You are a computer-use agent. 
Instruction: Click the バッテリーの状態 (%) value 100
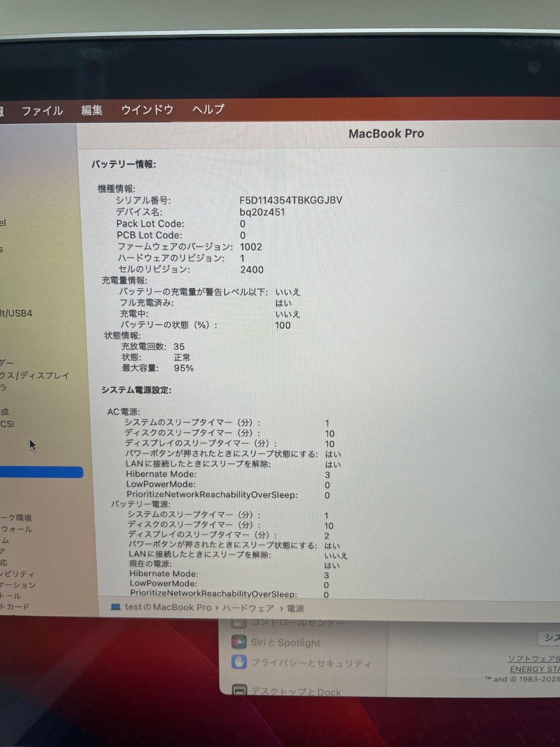[x=283, y=325]
